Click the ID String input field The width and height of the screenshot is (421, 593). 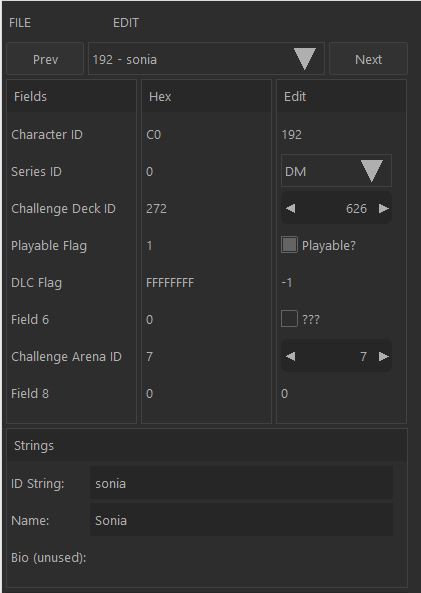pyautogui.click(x=242, y=483)
